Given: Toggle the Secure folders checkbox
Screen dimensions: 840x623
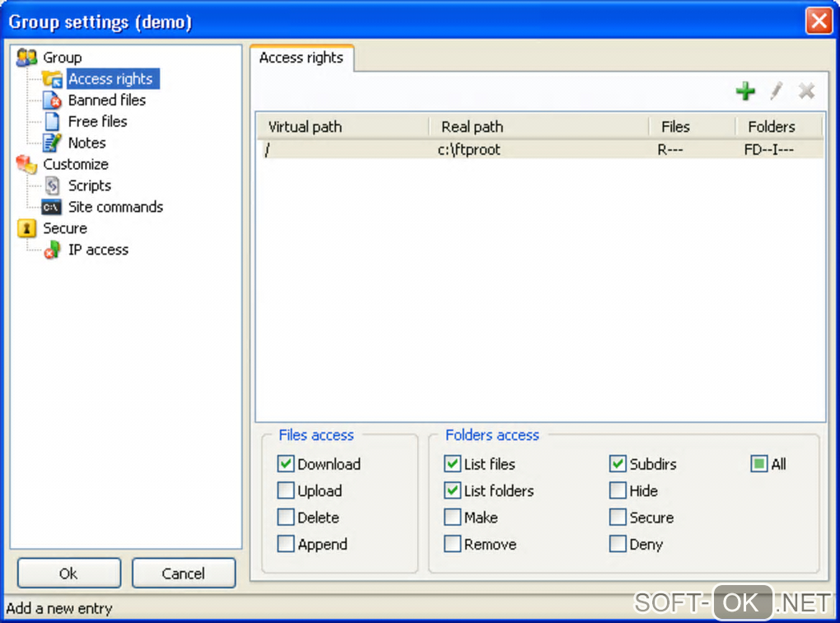Looking at the screenshot, I should [618, 518].
